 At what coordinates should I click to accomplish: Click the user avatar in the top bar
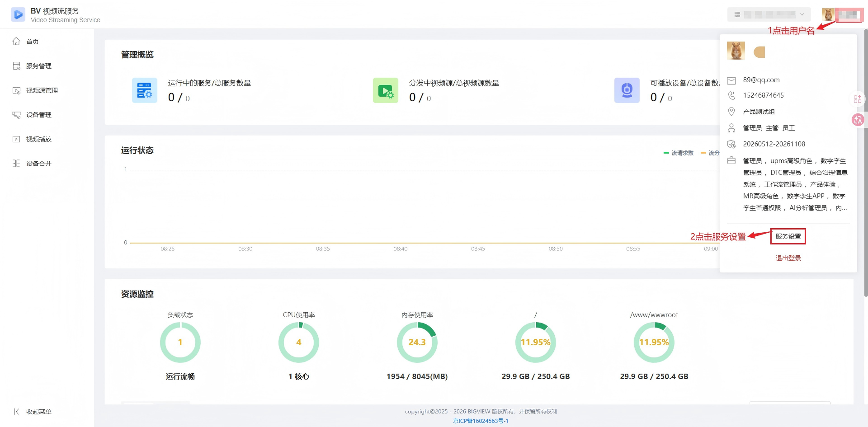[828, 14]
